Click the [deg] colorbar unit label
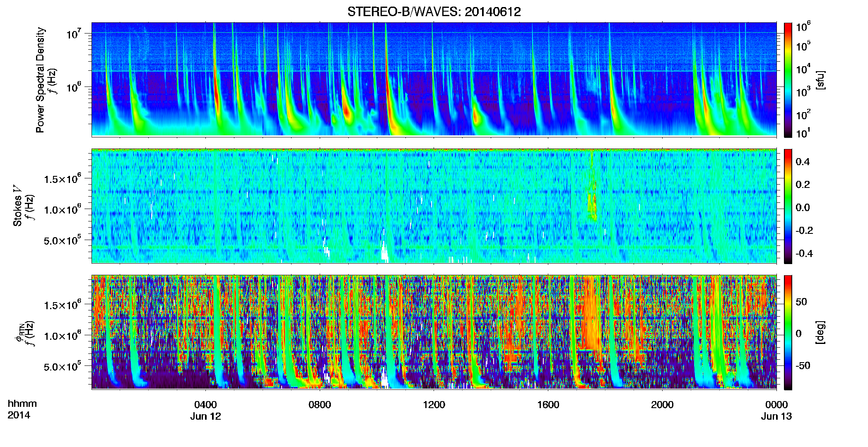Screen dimensions: 868x447 click(820, 332)
